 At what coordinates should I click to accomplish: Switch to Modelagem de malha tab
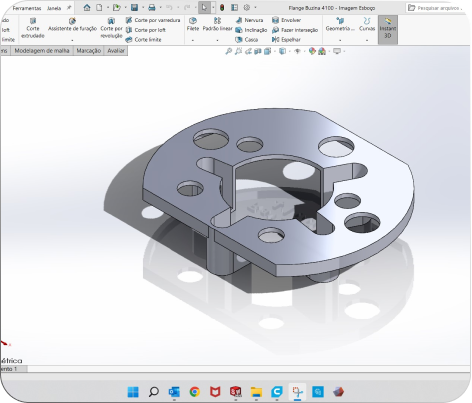pos(42,51)
